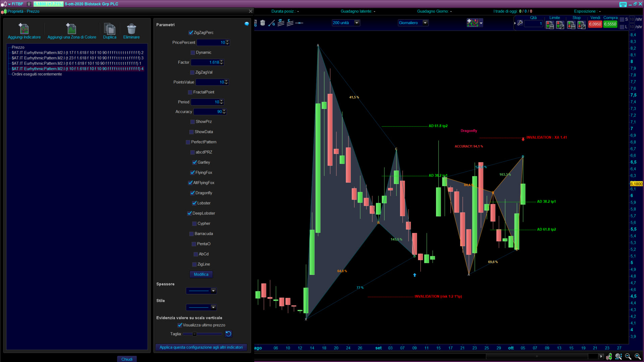Toggle Visualizza ultimo prezzo checkbox
This screenshot has height=362, width=644.
[x=180, y=325]
